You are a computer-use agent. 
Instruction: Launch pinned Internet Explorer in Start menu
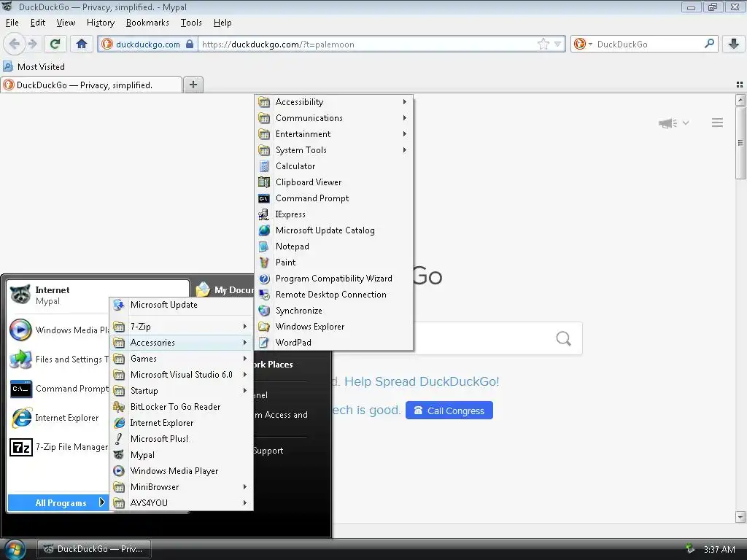[58, 418]
